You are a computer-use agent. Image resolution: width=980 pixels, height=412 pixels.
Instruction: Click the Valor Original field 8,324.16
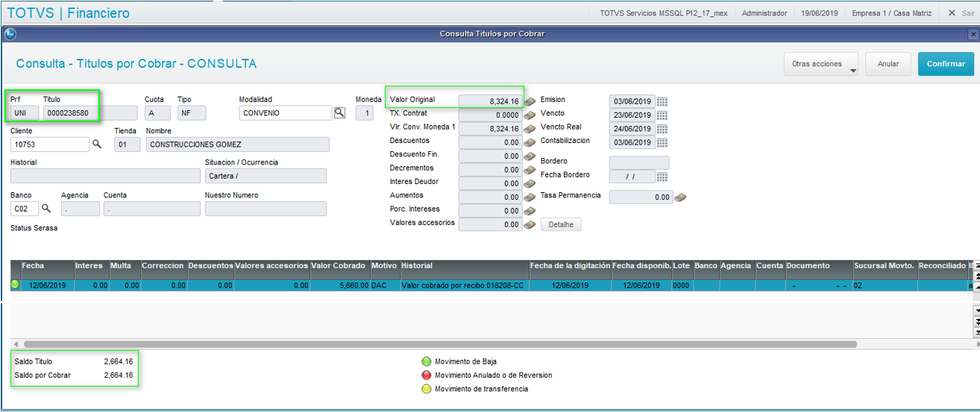[x=490, y=101]
